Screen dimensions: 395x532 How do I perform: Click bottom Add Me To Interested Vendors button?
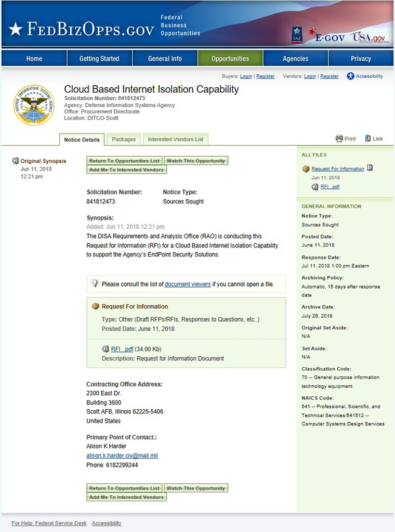(x=126, y=497)
